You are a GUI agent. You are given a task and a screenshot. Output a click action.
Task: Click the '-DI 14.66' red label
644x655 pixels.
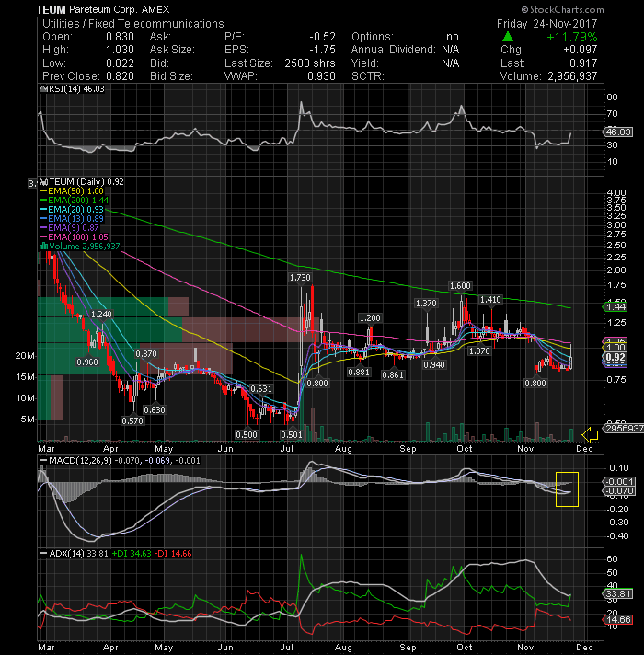pos(173,554)
